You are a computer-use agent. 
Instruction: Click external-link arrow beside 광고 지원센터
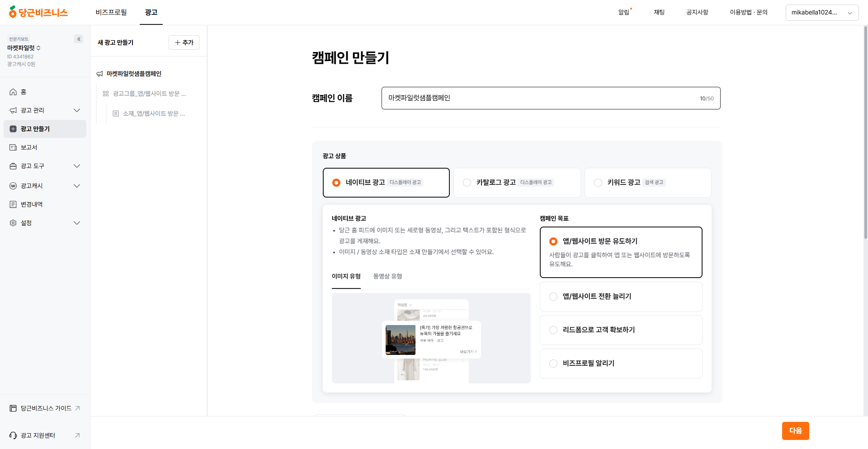pyautogui.click(x=77, y=435)
